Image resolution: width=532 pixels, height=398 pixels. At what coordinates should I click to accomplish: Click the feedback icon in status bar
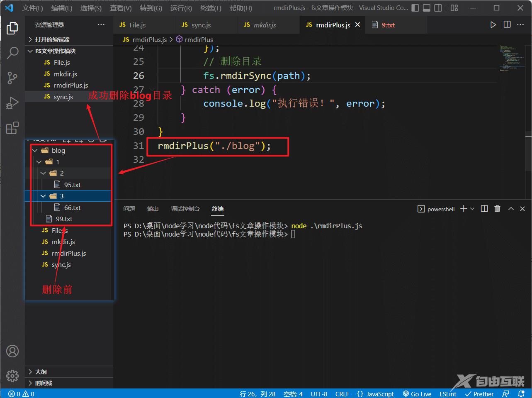pyautogui.click(x=506, y=394)
